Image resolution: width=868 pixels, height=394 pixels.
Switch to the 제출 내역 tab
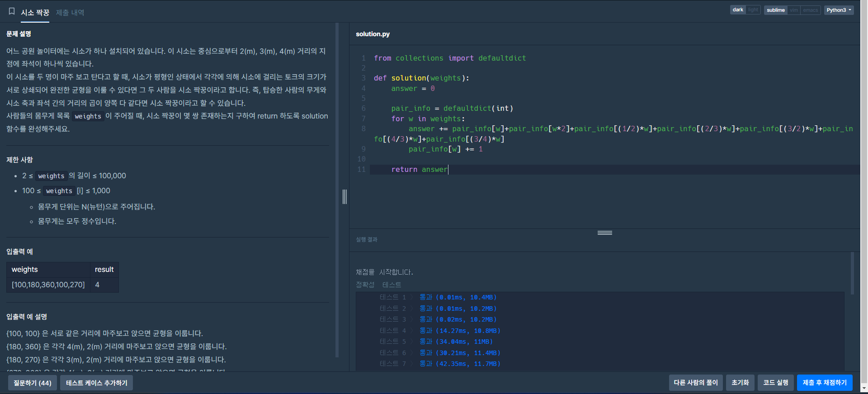click(x=70, y=13)
